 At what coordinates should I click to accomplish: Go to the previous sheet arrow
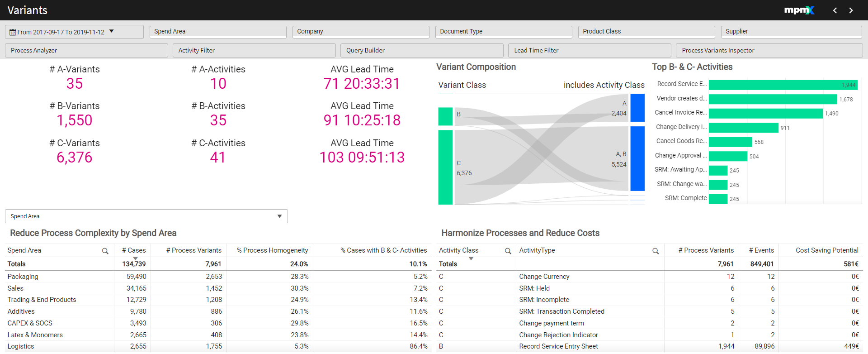click(x=835, y=10)
